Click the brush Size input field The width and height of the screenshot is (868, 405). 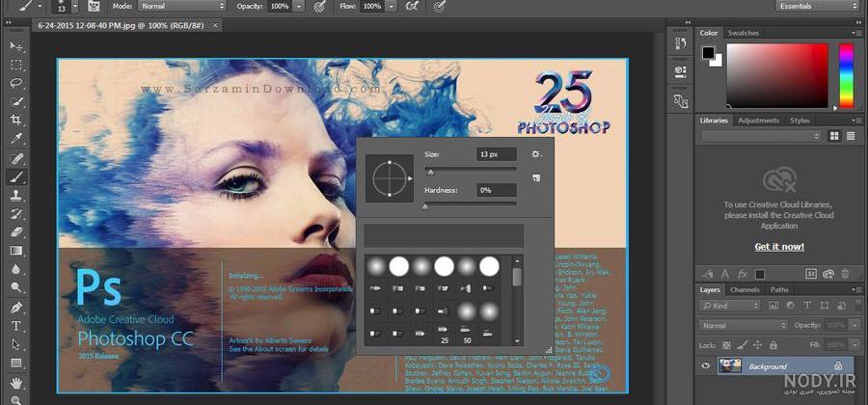click(x=497, y=154)
